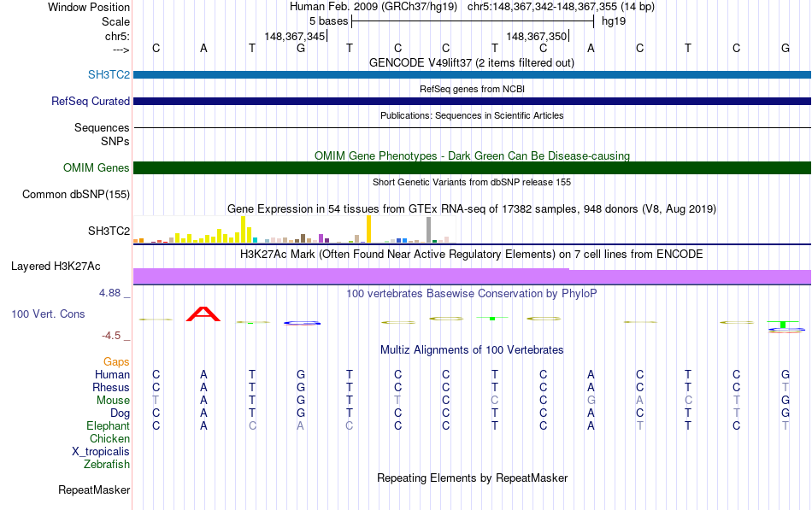Click the Dog species label
The image size is (812, 510).
click(x=120, y=413)
